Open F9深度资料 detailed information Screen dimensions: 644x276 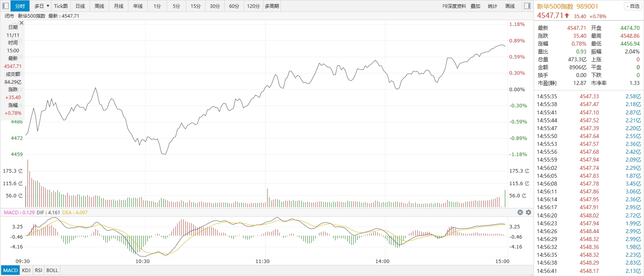pos(454,6)
